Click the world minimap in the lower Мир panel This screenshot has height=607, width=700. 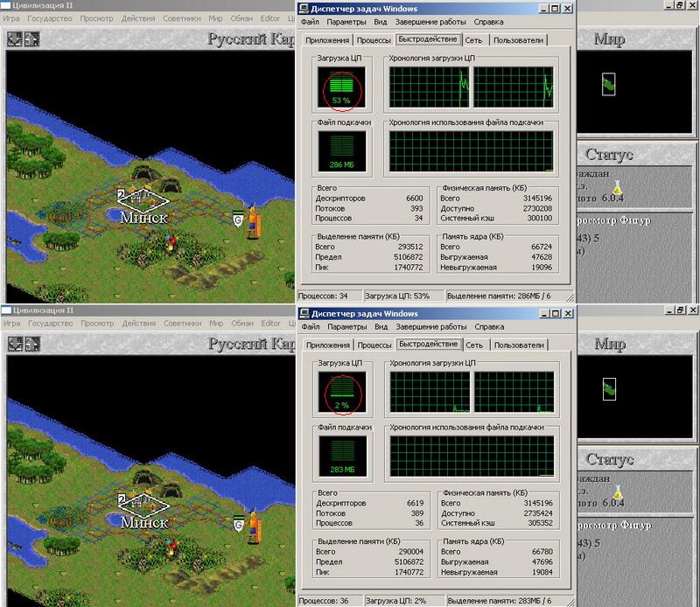point(634,396)
